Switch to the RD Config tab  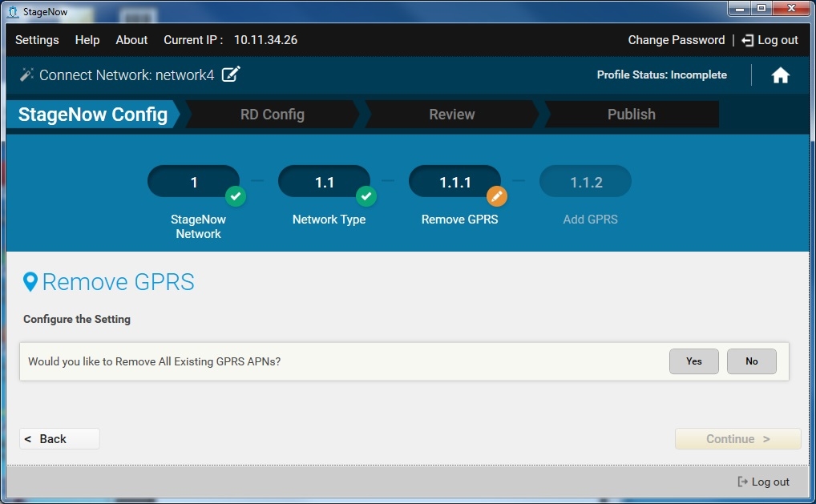point(272,115)
